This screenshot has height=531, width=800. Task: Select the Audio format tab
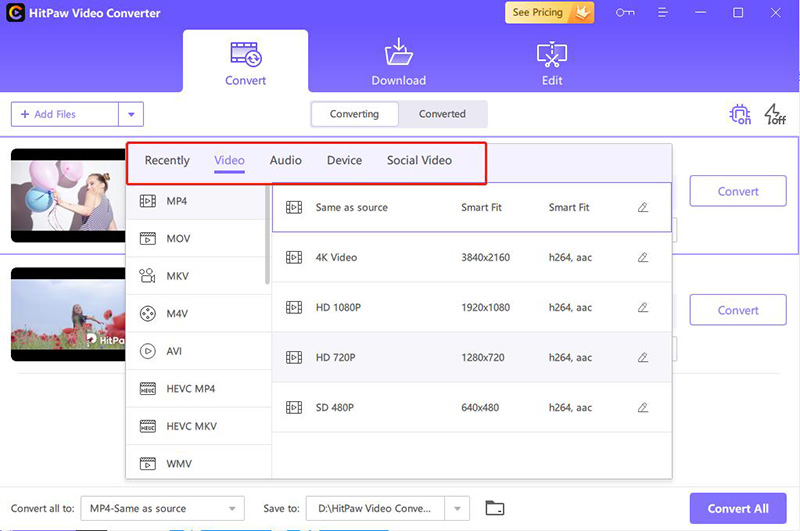tap(286, 160)
